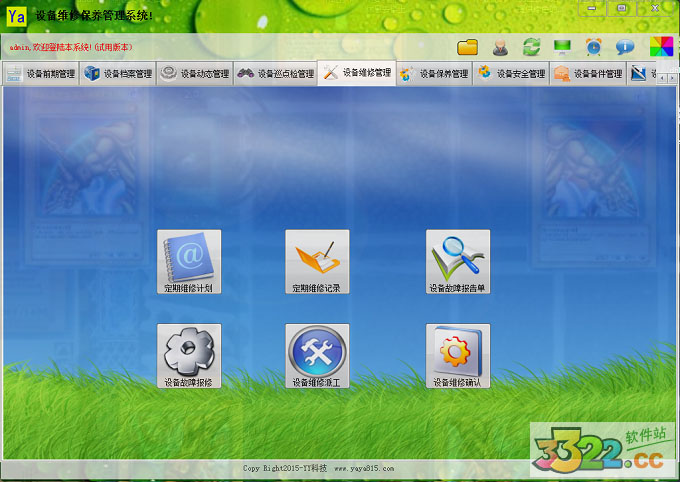
Task: Click the www.yaya815.com link in footer
Action: [x=364, y=469]
